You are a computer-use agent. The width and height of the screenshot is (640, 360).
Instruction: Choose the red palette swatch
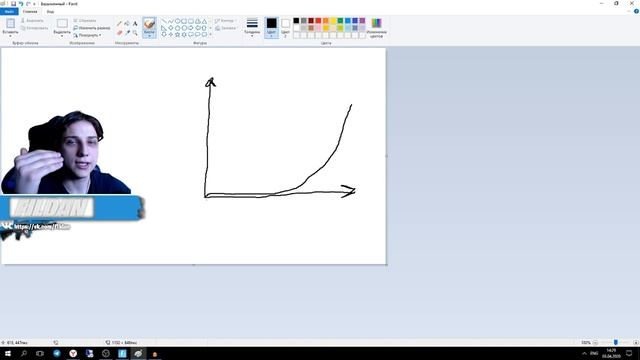tap(318, 20)
